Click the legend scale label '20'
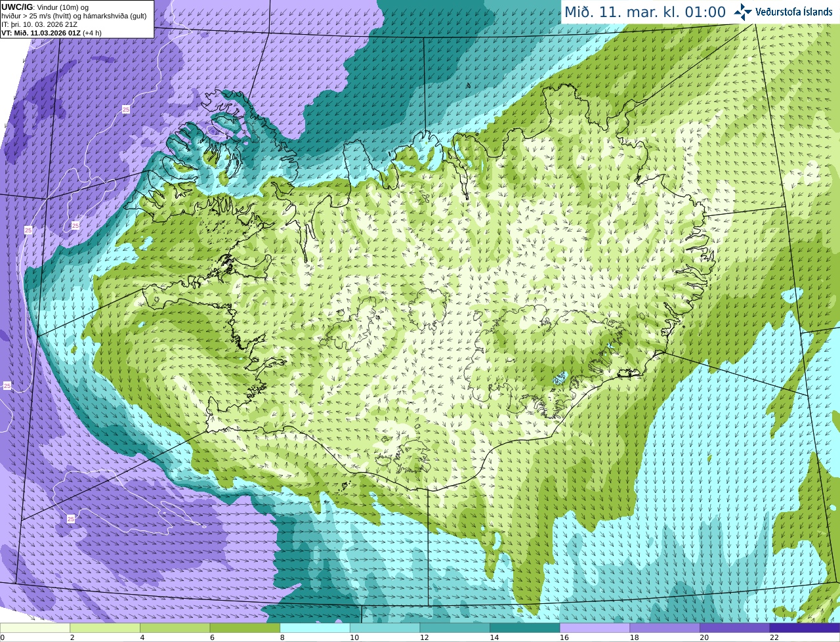This screenshot has width=840, height=642. point(704,637)
